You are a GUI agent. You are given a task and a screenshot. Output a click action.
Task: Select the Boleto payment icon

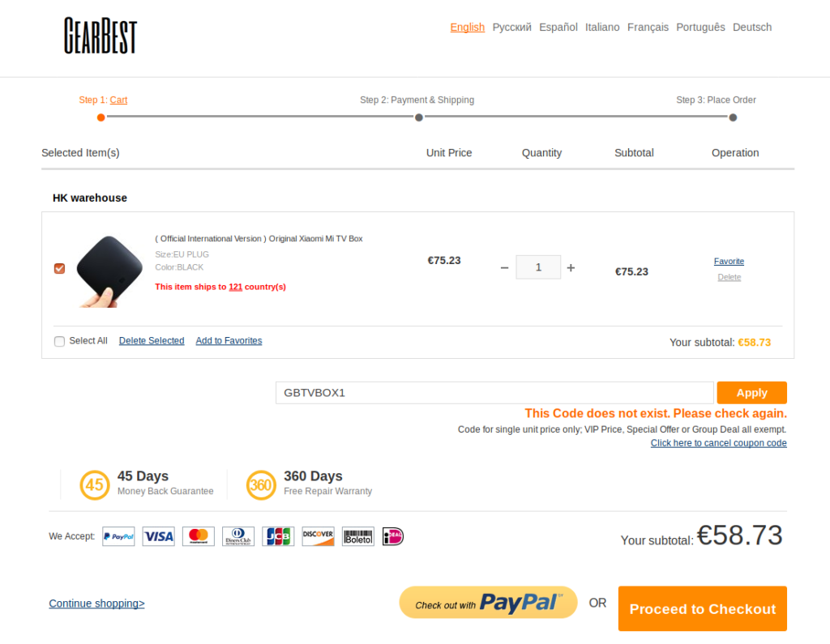(357, 536)
